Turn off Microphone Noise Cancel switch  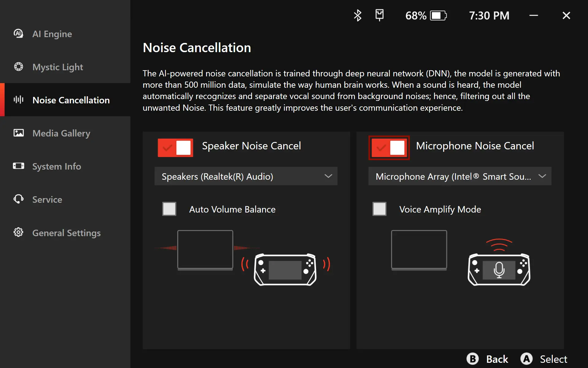(x=389, y=148)
